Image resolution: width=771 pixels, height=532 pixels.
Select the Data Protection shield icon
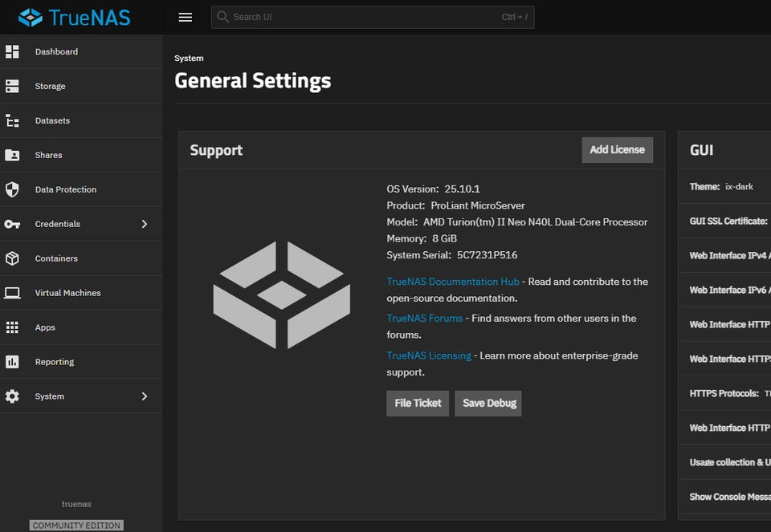click(12, 189)
